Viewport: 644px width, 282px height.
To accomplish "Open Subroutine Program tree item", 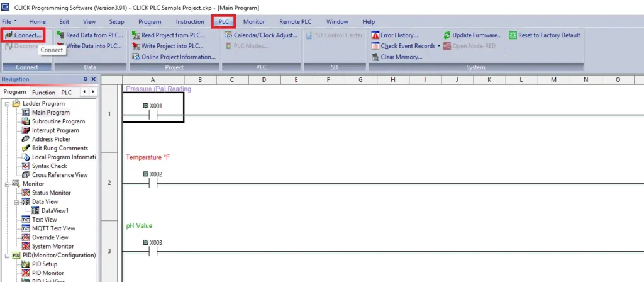I will [58, 121].
